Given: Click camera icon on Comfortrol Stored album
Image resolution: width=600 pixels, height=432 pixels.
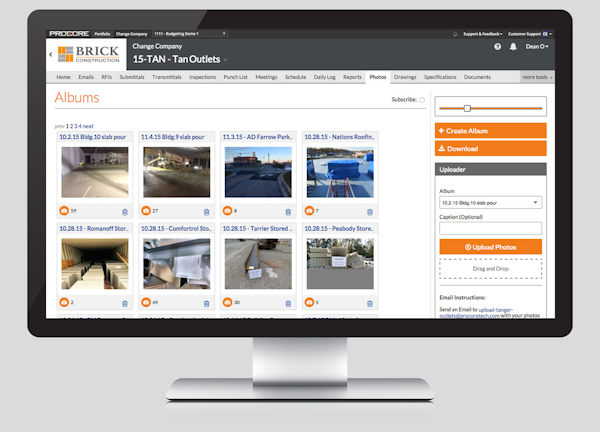Looking at the screenshot, I should pos(146,302).
